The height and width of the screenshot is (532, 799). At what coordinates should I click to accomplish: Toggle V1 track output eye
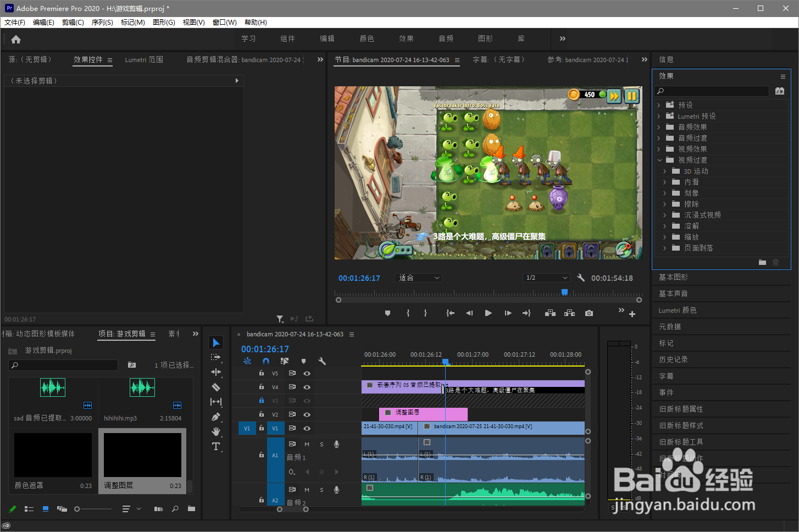click(307, 428)
